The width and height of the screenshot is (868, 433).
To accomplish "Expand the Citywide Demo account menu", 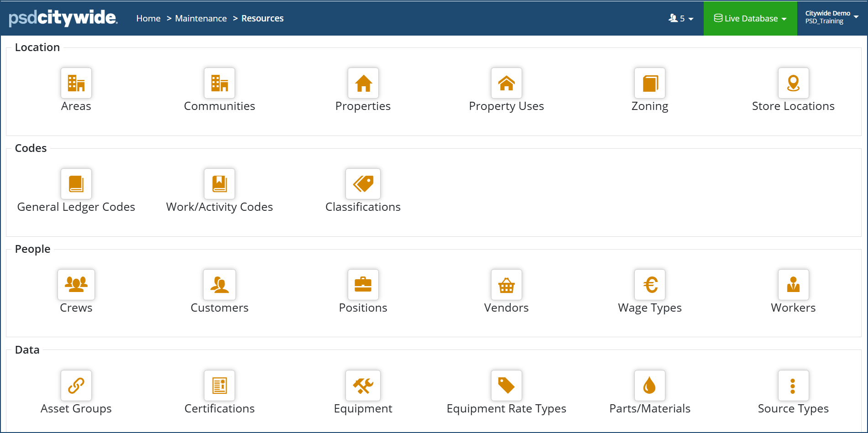I will point(831,17).
